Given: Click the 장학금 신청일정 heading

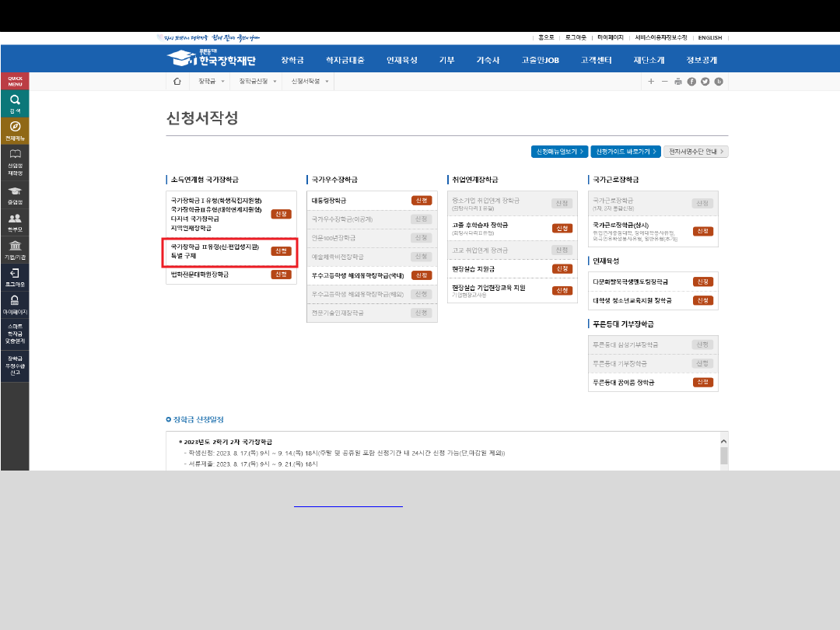Looking at the screenshot, I should tap(198, 419).
